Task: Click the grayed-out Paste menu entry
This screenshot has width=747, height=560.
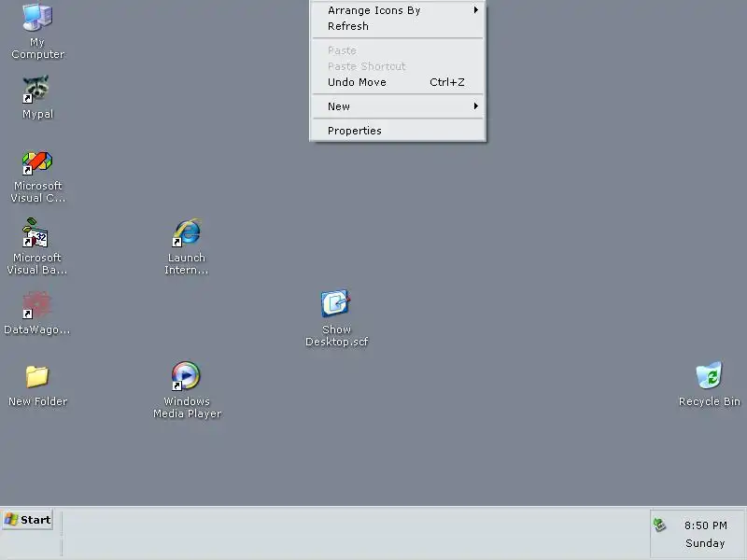Action: click(398, 50)
